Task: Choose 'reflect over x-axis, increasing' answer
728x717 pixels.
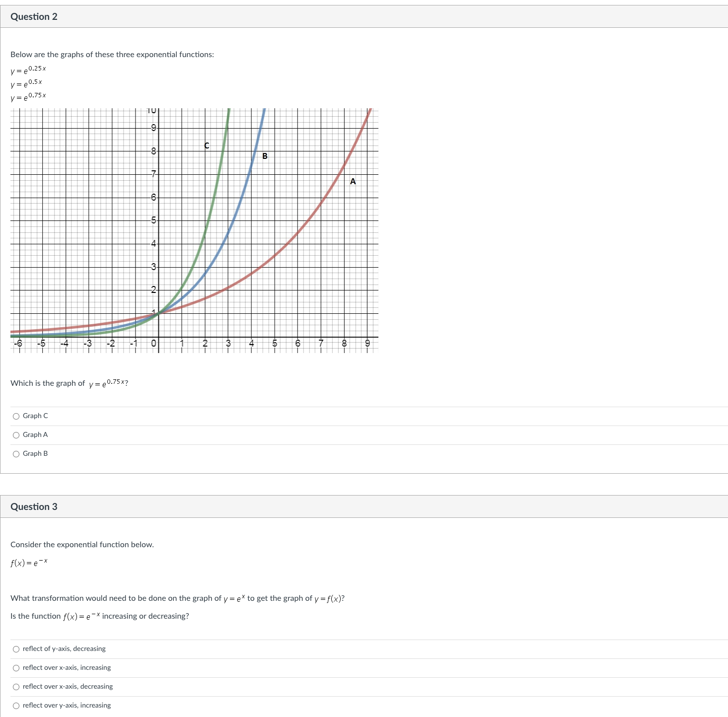Action: tap(16, 668)
